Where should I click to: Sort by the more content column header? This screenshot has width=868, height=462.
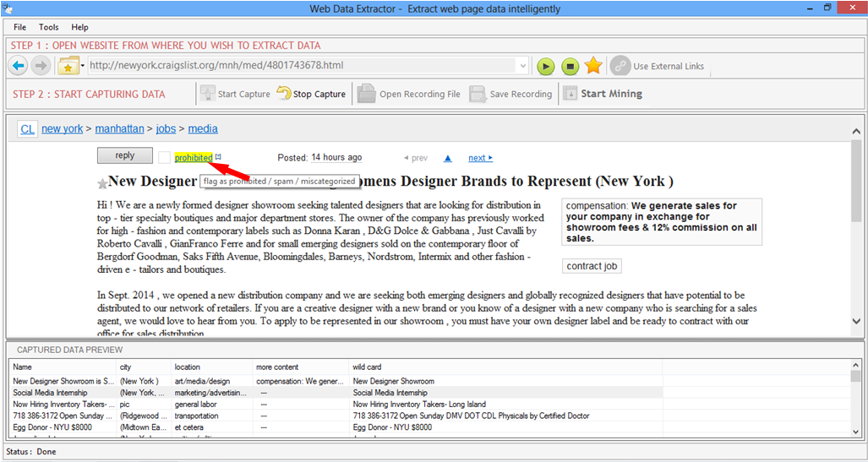click(301, 367)
